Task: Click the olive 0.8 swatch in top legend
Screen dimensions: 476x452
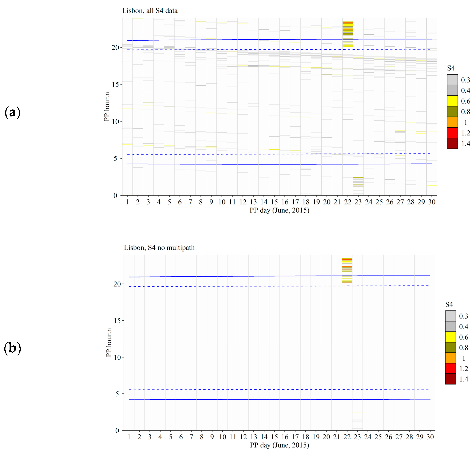Action: point(452,112)
